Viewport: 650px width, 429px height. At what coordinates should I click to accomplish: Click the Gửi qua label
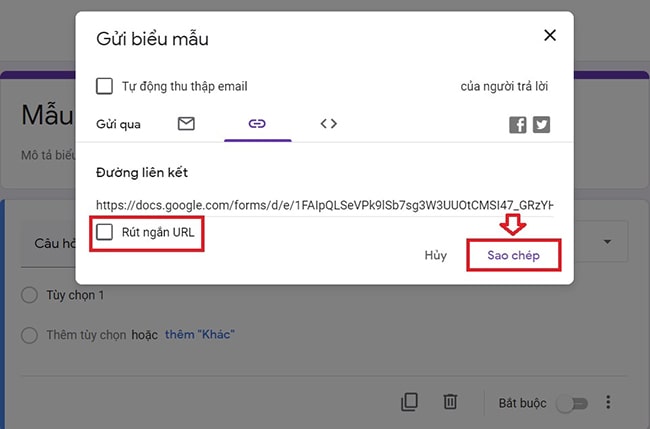118,124
